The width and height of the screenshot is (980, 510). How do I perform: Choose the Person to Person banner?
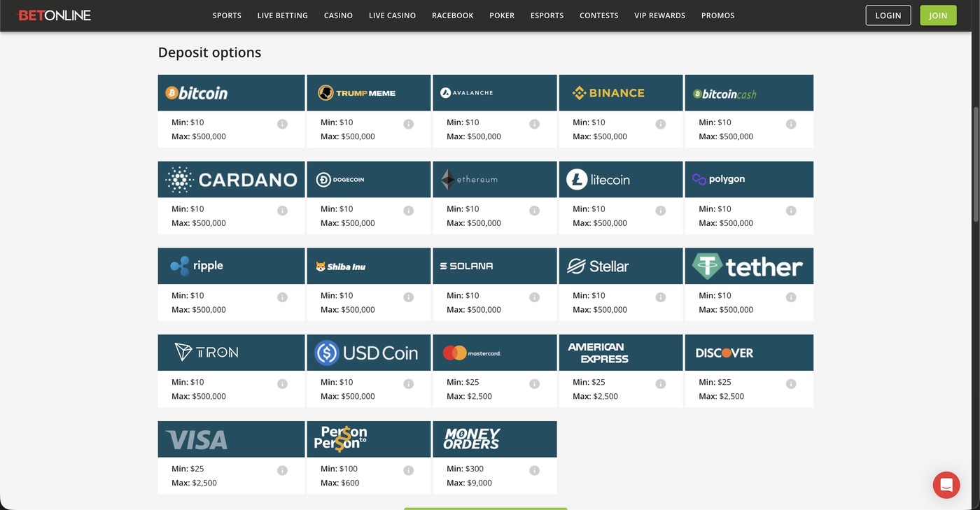(369, 440)
